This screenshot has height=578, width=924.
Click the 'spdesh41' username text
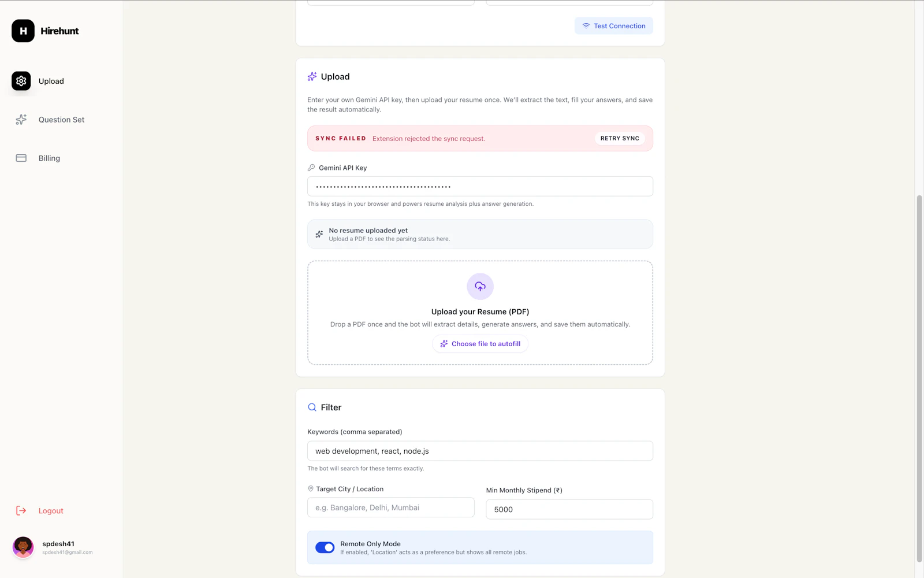[x=58, y=544]
